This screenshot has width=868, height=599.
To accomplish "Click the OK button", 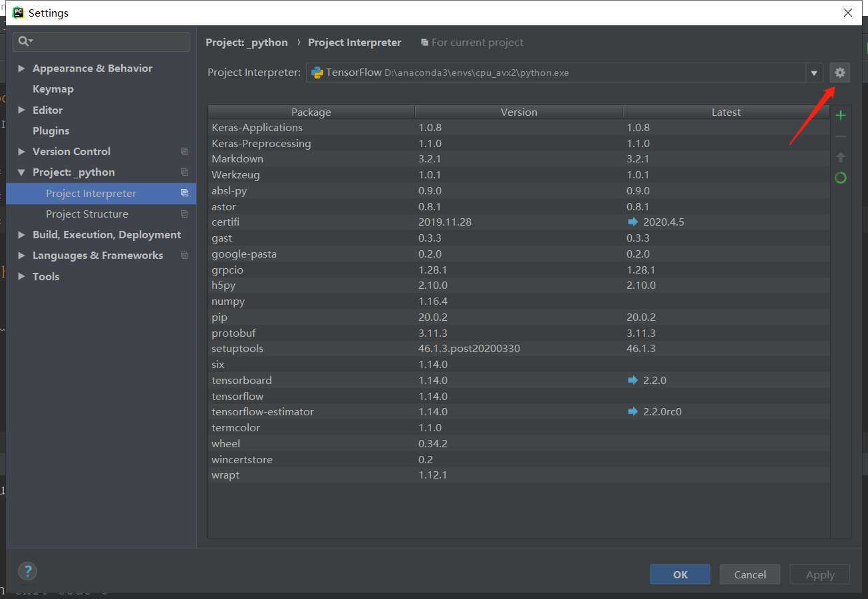I will coord(680,574).
